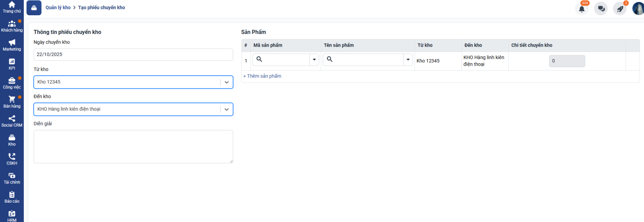The image size is (644, 222).
Task: Open the Mã sản phẩm dropdown arrow
Action: click(x=314, y=60)
